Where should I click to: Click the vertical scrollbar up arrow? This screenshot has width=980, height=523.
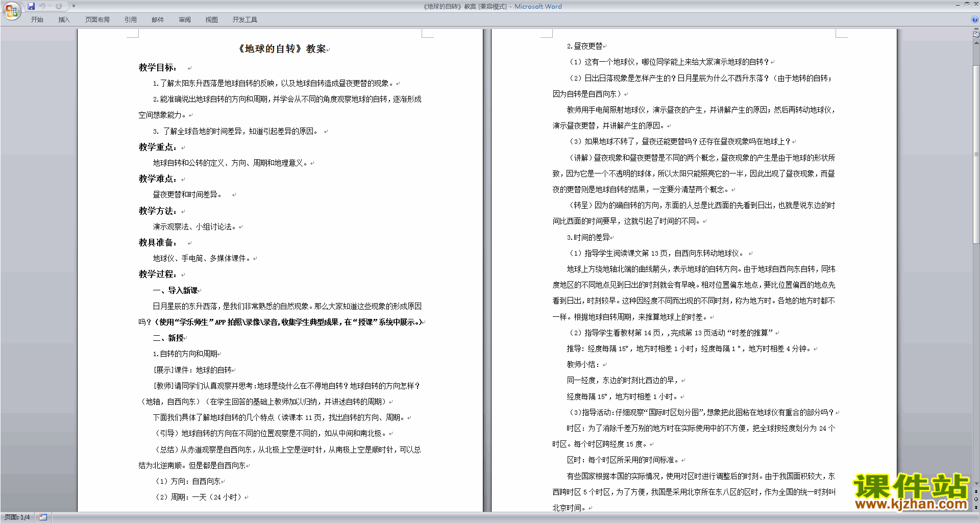pos(976,42)
